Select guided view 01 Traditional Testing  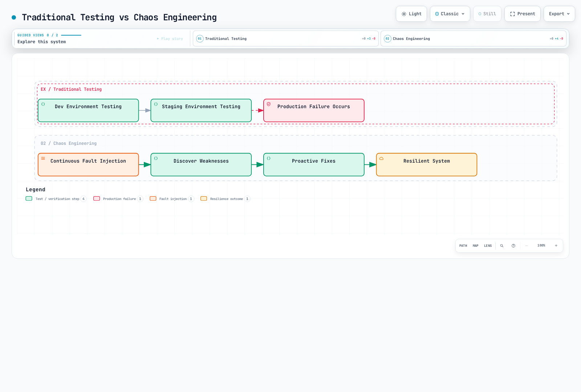pyautogui.click(x=285, y=38)
